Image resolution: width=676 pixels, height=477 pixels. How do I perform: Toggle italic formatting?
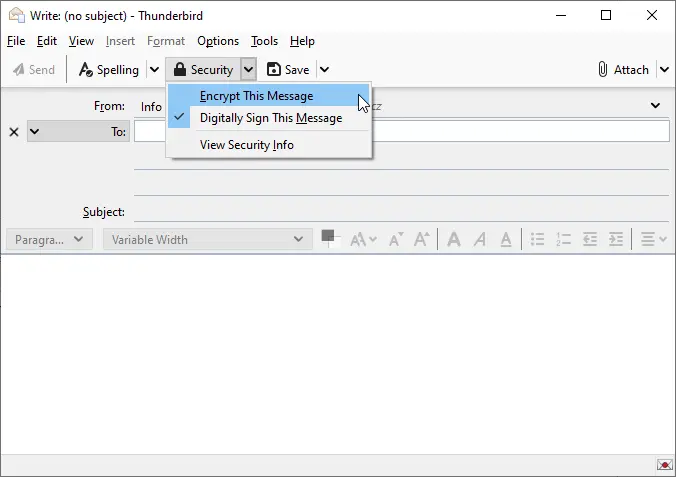[480, 239]
